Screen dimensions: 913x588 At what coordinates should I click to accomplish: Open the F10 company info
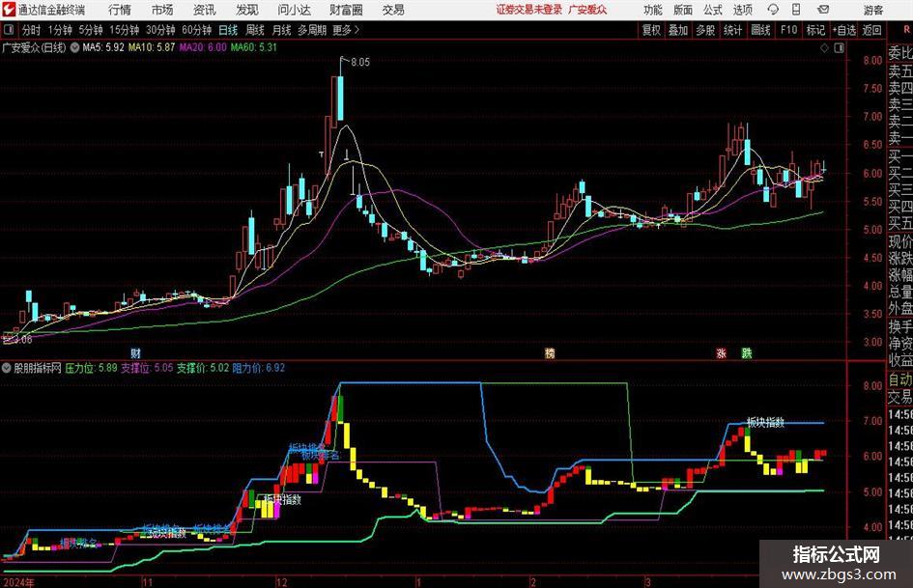pos(788,30)
